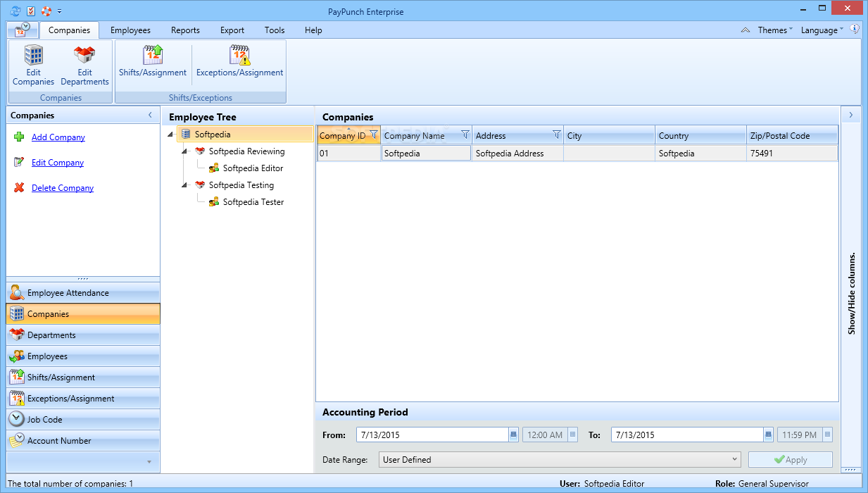Open Departments in the navigation pane

click(x=83, y=335)
